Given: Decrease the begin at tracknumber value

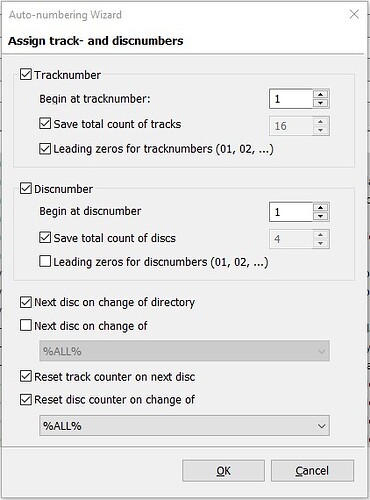Looking at the screenshot, I should pyautogui.click(x=321, y=103).
